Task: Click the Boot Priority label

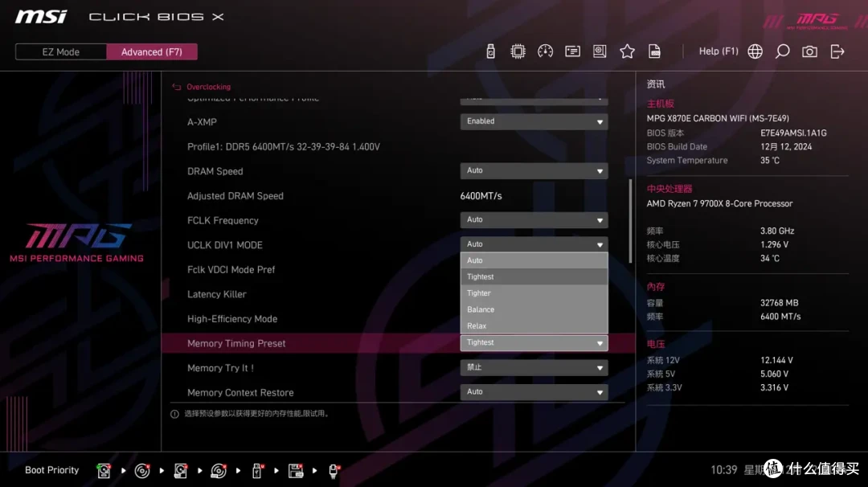Action: 52,470
